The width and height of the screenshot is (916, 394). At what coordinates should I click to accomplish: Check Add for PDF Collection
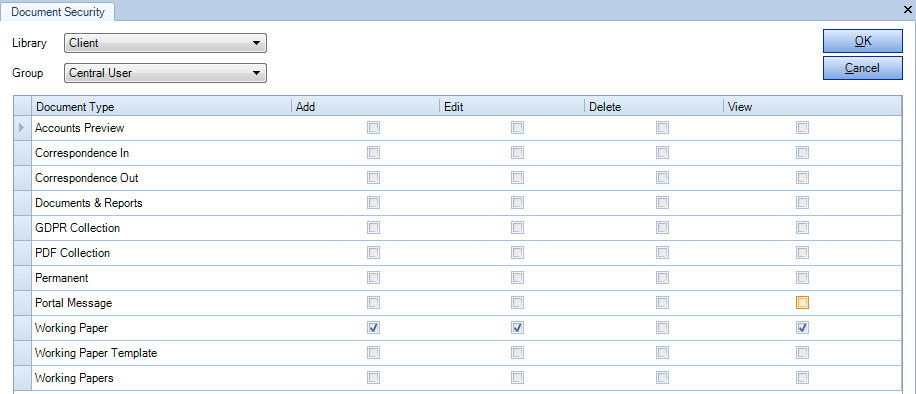pyautogui.click(x=373, y=253)
